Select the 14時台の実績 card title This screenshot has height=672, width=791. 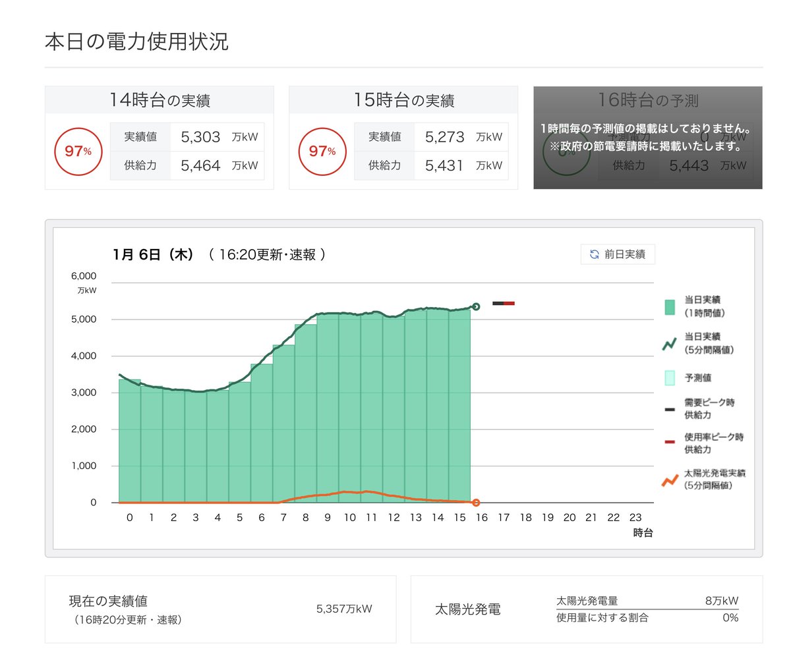point(160,100)
